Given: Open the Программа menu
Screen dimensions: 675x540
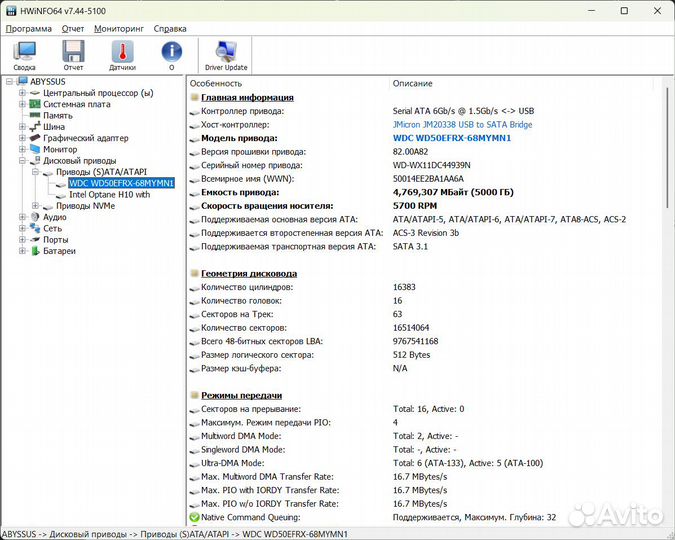Looking at the screenshot, I should (28, 28).
